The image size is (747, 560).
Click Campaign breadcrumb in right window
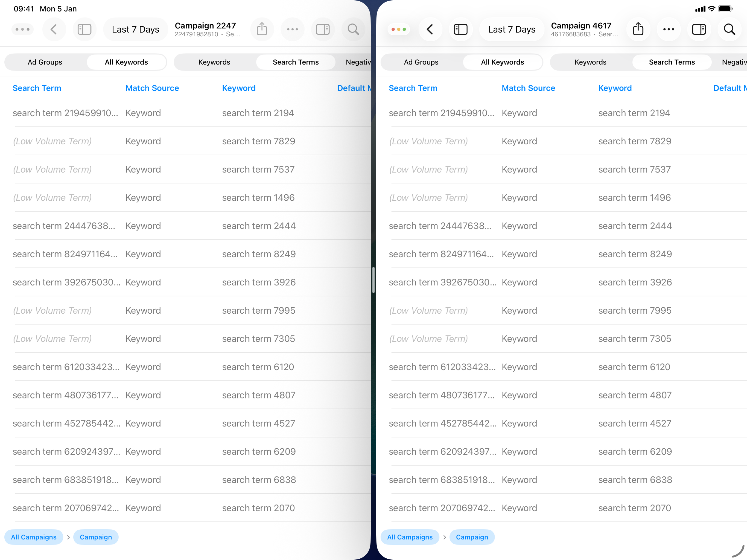(472, 537)
